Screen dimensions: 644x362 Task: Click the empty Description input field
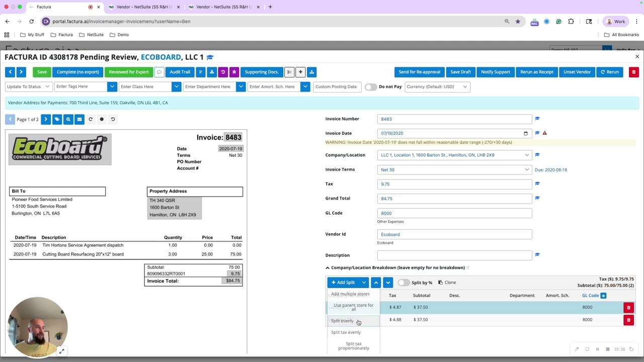[x=454, y=255]
